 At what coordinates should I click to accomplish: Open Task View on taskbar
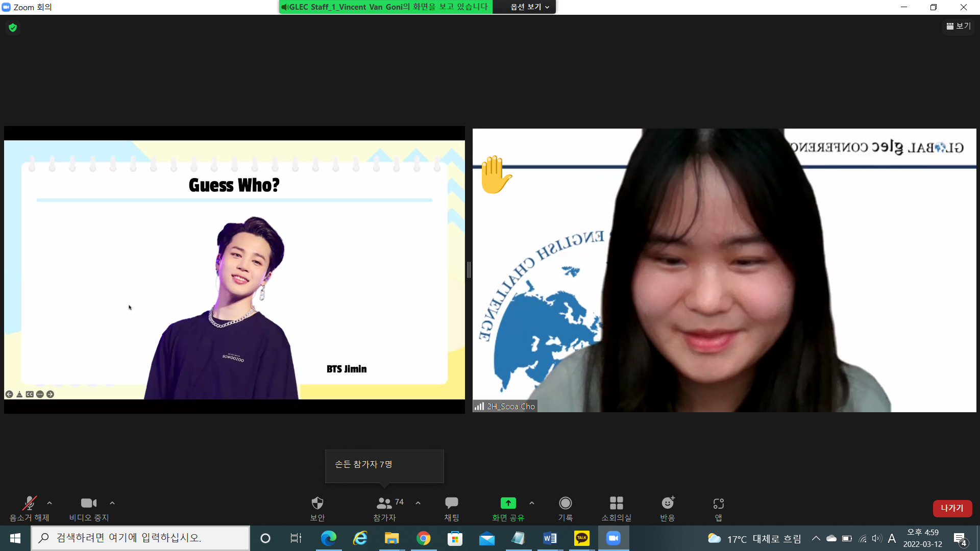[x=296, y=538]
